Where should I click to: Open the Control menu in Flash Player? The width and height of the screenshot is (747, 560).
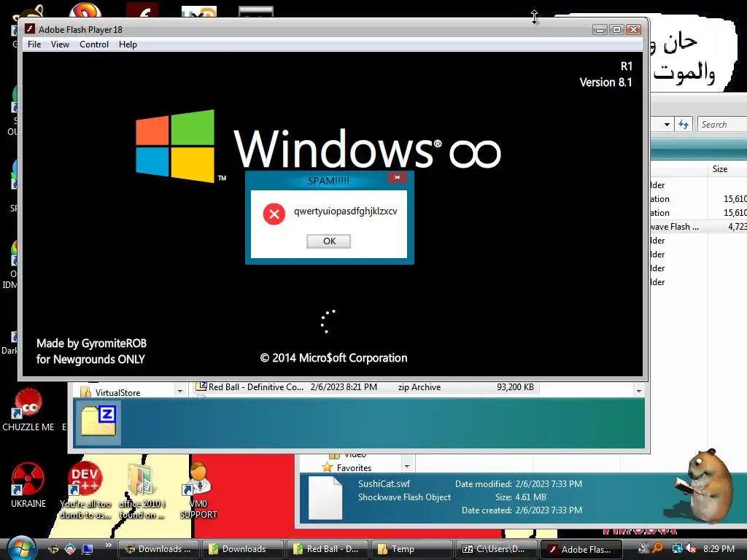[94, 44]
